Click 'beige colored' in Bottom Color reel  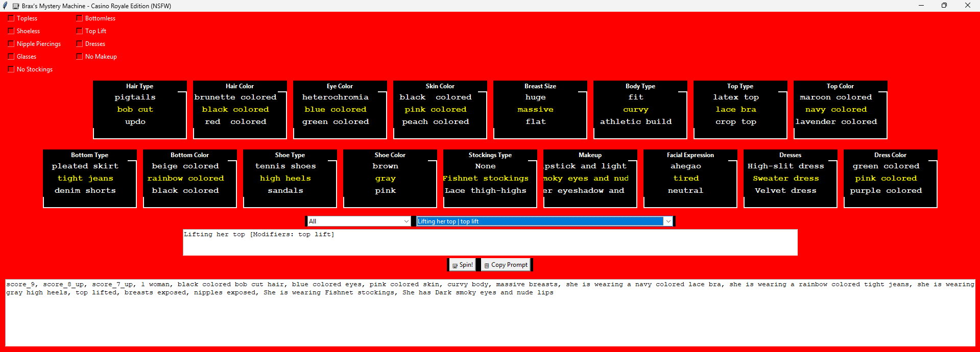coord(185,166)
